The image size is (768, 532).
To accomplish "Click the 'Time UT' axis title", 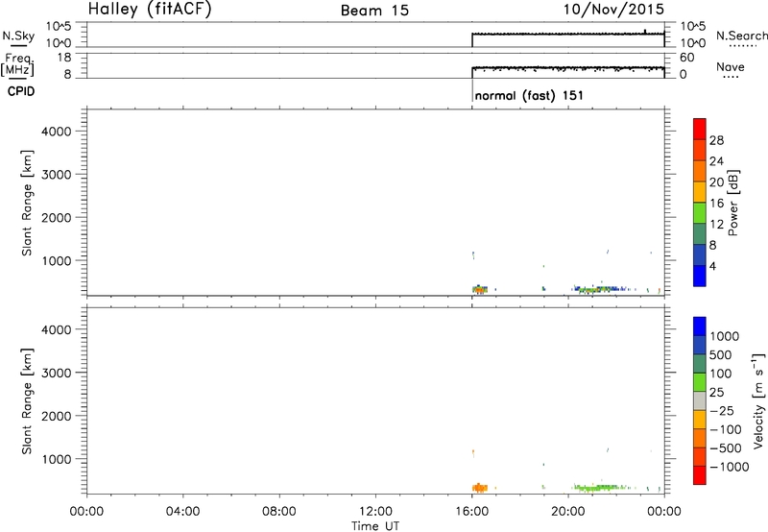I will [375, 526].
